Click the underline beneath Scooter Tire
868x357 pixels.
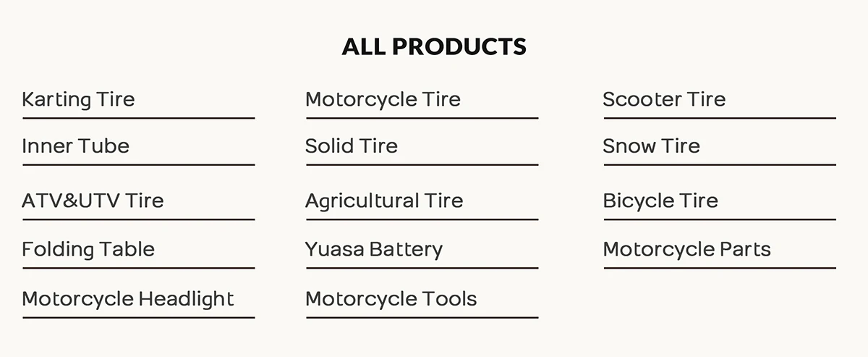[x=720, y=118]
